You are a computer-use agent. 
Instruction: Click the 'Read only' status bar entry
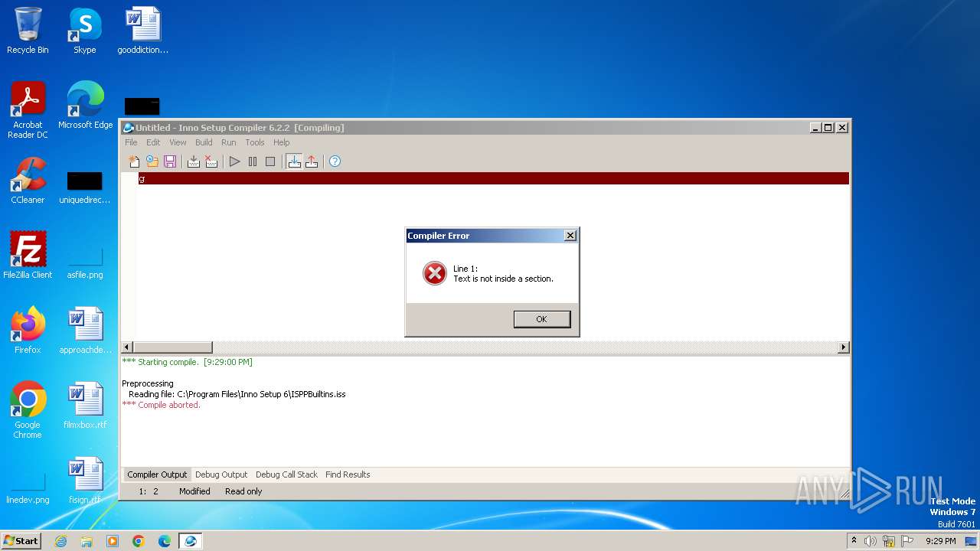point(243,491)
